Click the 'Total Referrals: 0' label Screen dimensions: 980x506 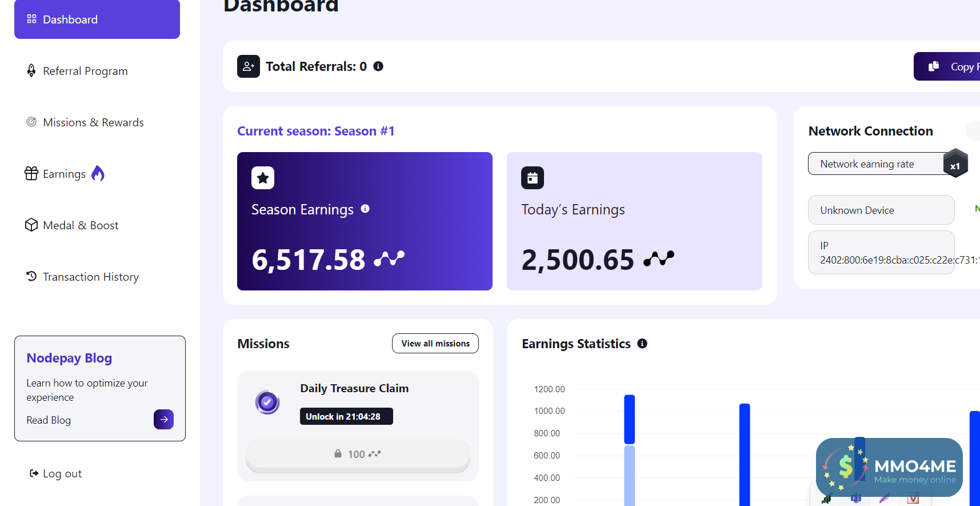pyautogui.click(x=316, y=66)
